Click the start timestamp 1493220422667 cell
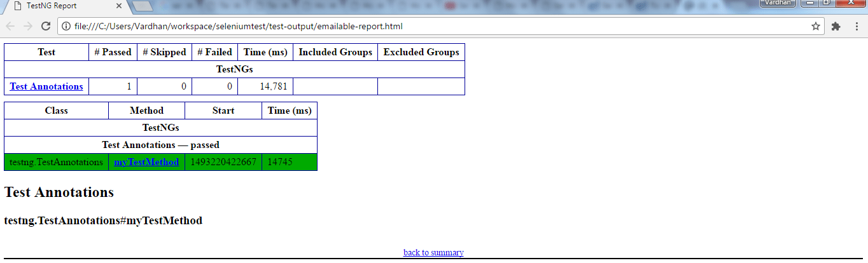This screenshot has width=868, height=263. point(223,162)
